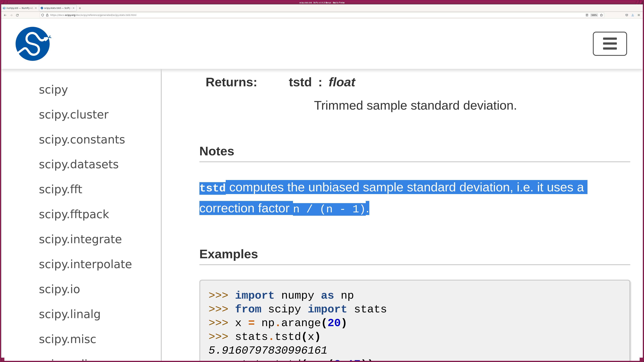Show site security lock information

(47, 15)
